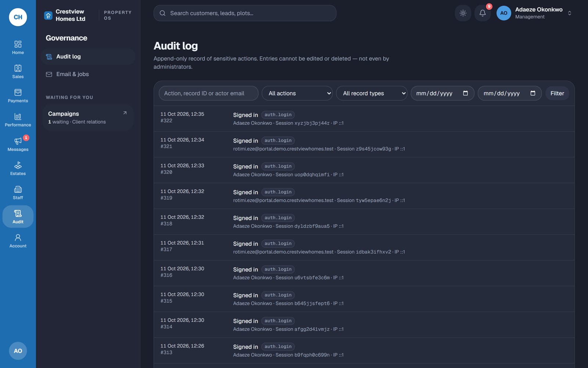Screen dimensions: 588x368
Task: Select Audit log in Governance menu
Action: pyautogui.click(x=88, y=57)
